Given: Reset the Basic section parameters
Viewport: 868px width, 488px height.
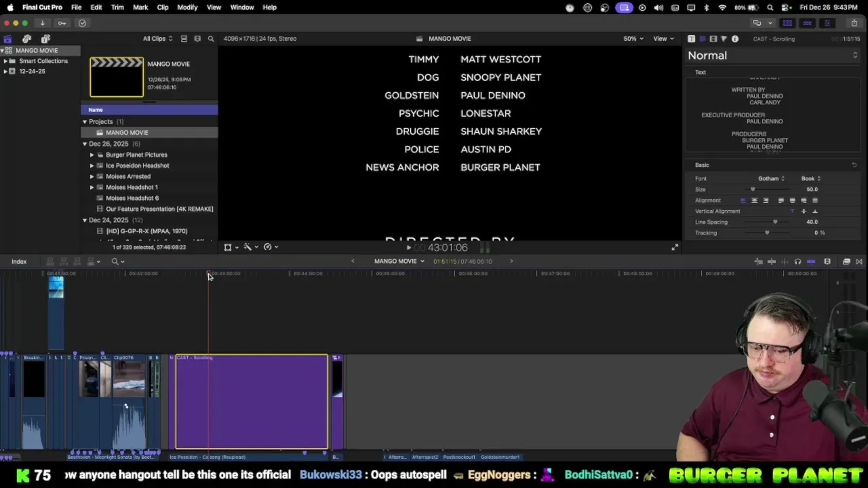Looking at the screenshot, I should coord(854,165).
